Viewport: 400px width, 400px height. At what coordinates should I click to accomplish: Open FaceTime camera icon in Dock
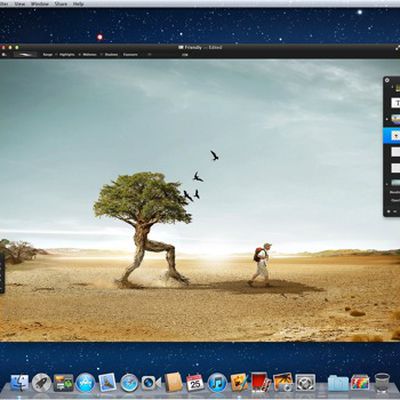click(x=151, y=383)
